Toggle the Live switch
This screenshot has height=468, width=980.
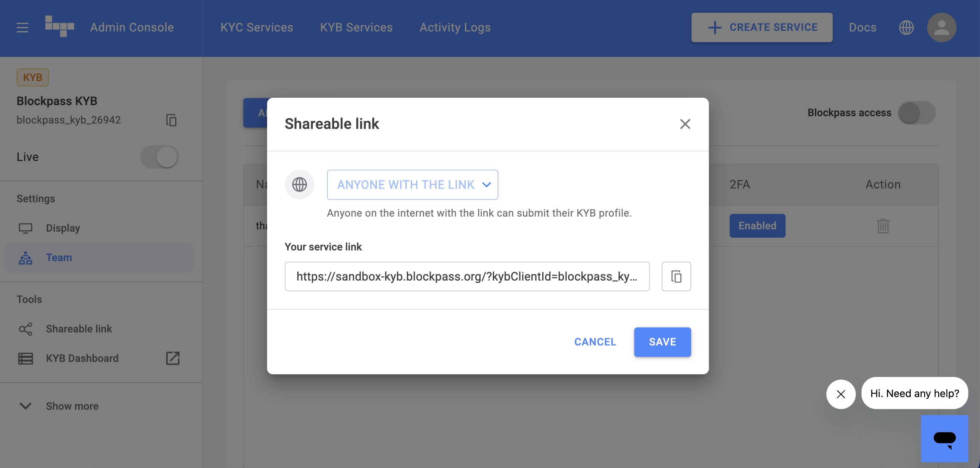[159, 157]
